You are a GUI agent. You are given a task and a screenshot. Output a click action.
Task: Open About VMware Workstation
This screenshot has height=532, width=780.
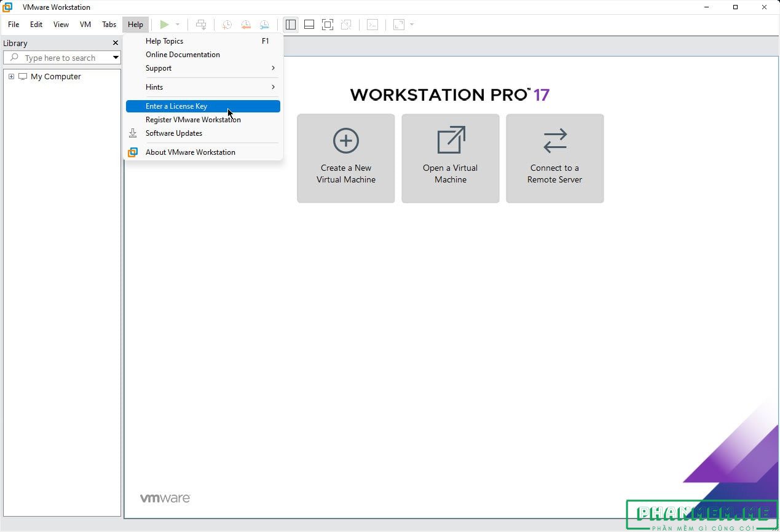203,152
